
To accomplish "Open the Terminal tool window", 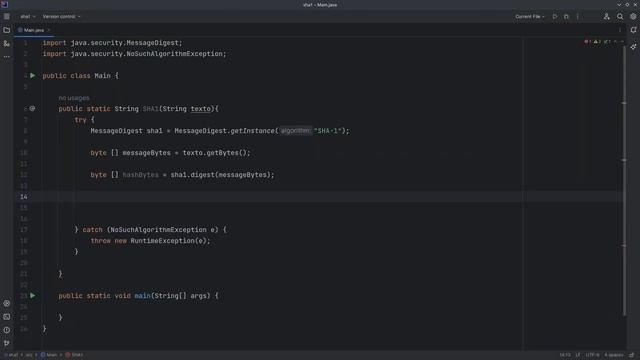I will pyautogui.click(x=7, y=317).
